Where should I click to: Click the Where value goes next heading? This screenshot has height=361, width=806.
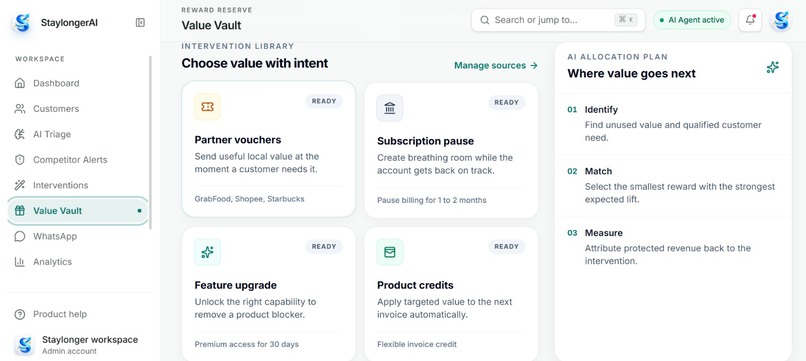coord(631,74)
